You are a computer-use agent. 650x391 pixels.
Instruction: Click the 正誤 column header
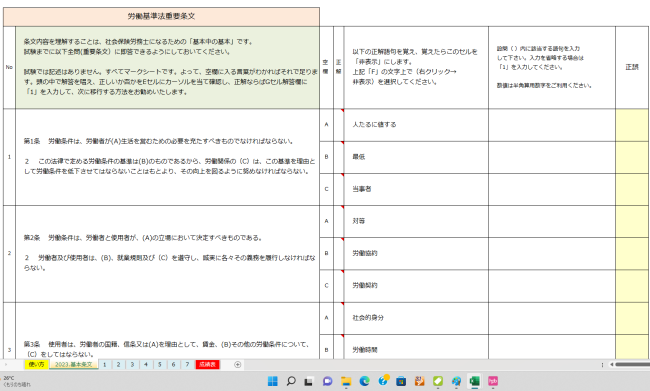click(x=632, y=67)
